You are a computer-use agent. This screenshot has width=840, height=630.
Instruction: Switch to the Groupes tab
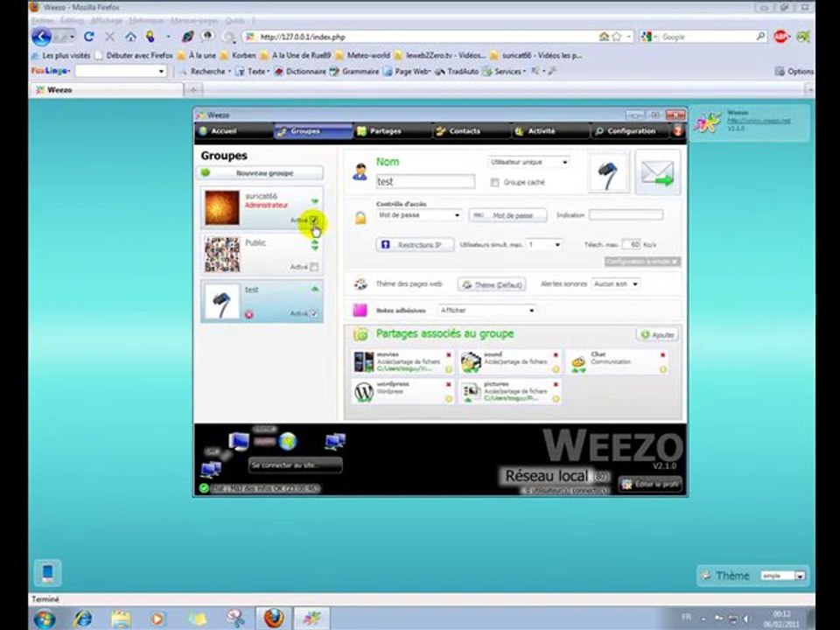pyautogui.click(x=313, y=131)
